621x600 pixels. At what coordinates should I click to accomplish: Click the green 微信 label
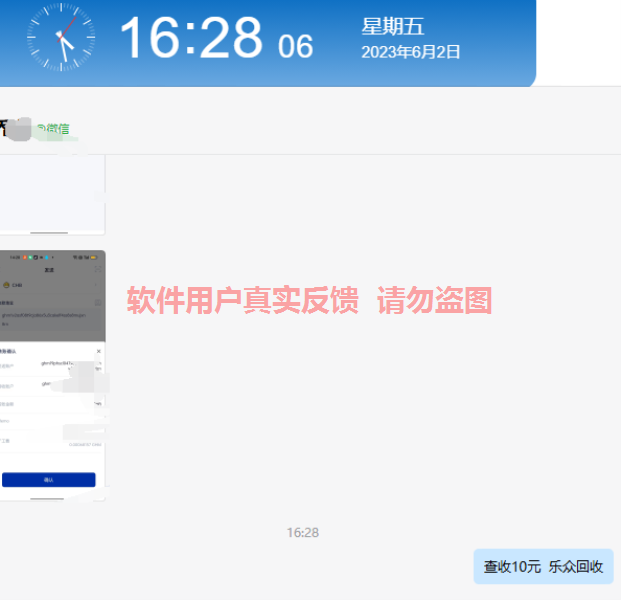pyautogui.click(x=58, y=128)
